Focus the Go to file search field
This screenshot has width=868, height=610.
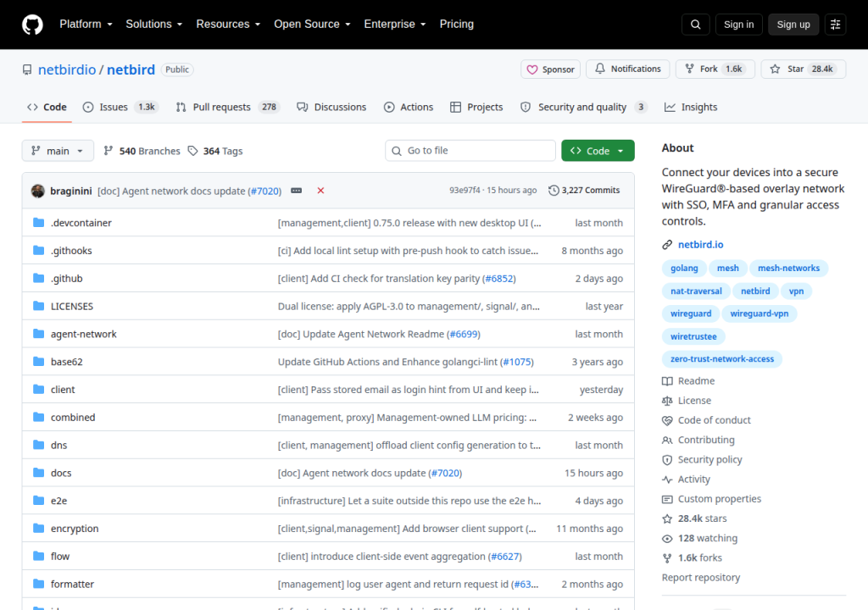click(x=470, y=151)
